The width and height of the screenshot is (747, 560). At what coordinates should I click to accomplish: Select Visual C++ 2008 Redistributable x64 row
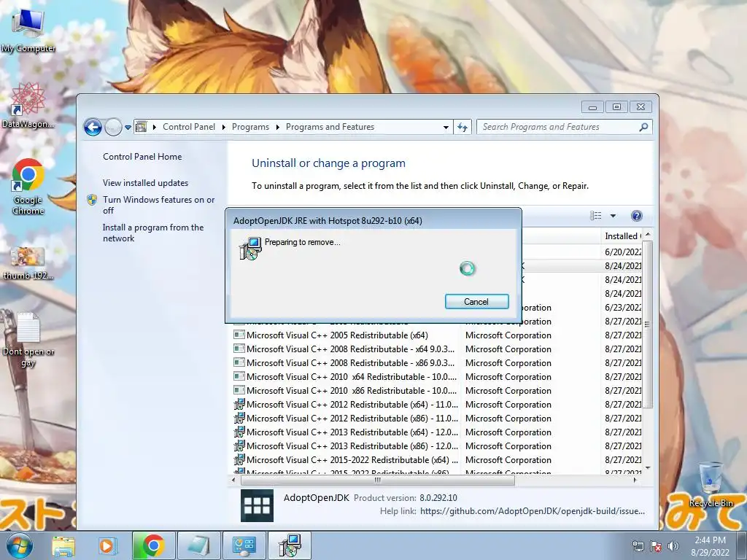tap(438, 349)
